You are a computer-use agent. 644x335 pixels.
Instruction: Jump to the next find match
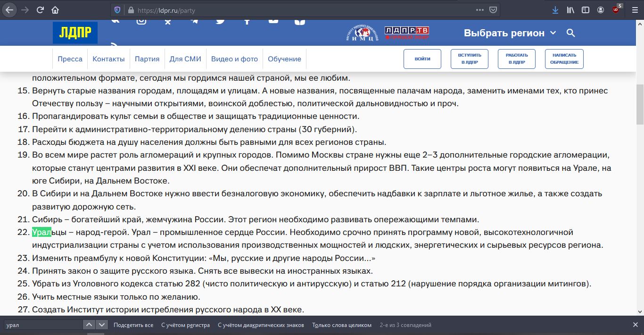[x=102, y=325]
